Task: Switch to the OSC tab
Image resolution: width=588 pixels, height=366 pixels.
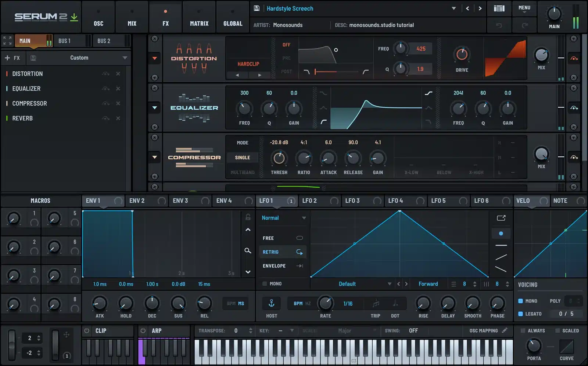Action: (98, 17)
